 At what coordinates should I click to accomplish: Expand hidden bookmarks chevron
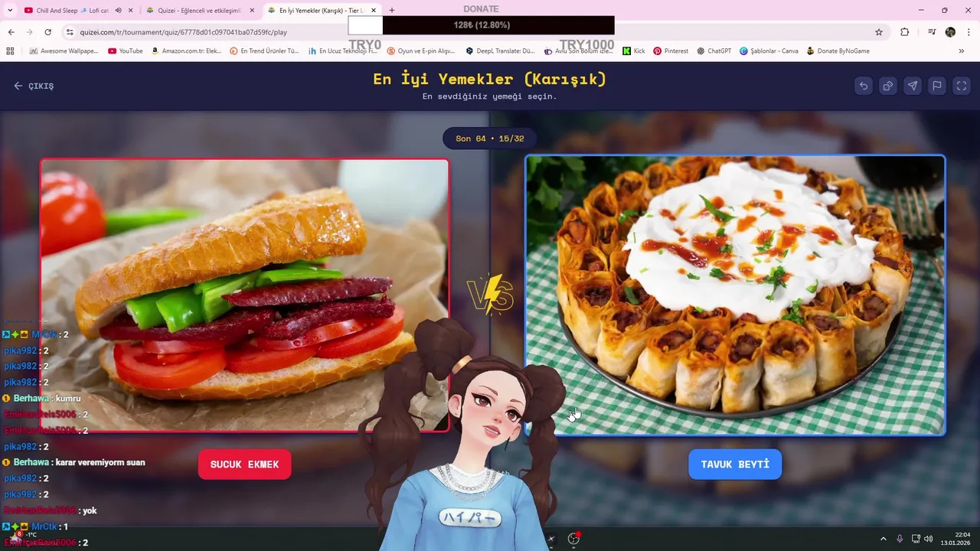(x=962, y=51)
